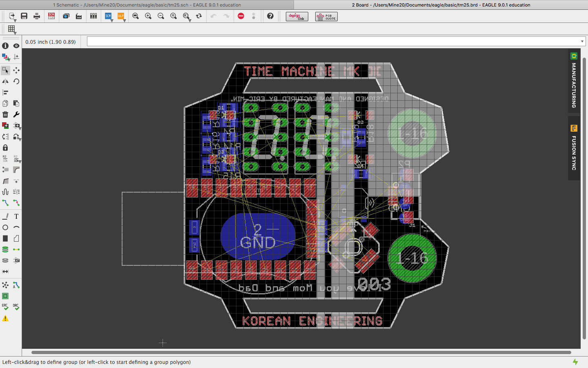Click the PCB Quote button
The image size is (588, 368).
point(326,16)
